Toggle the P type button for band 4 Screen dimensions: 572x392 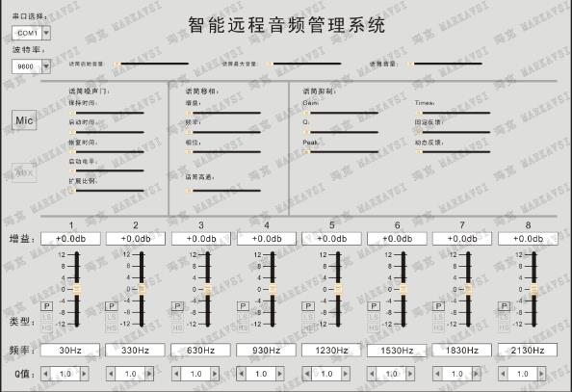point(243,306)
